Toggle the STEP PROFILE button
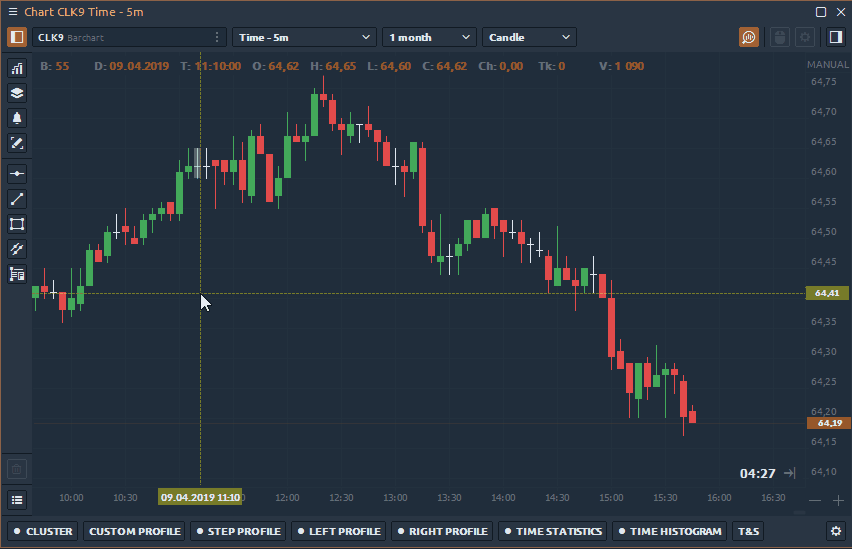852x549 pixels. pos(239,531)
